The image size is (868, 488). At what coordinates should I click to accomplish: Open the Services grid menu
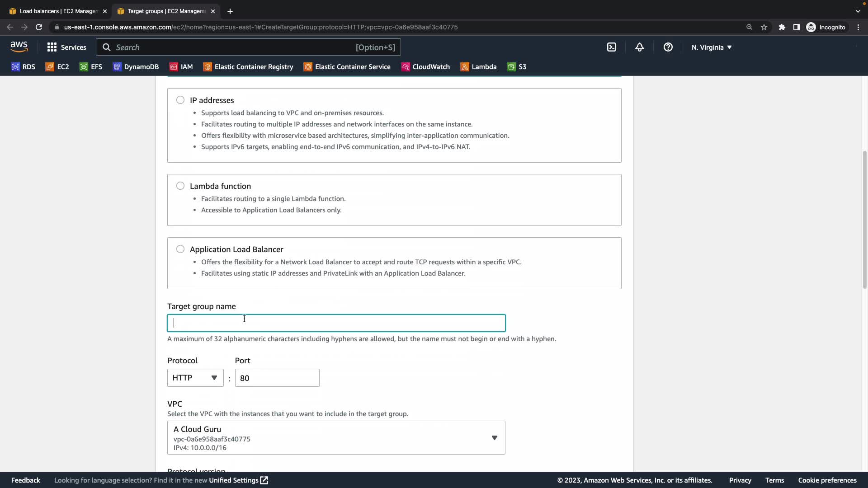(x=66, y=47)
